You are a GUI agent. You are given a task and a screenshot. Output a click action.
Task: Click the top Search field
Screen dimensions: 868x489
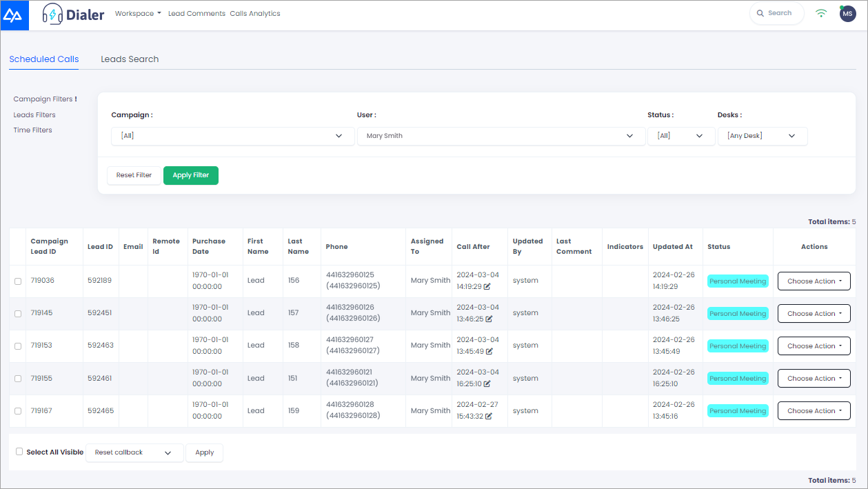point(777,13)
